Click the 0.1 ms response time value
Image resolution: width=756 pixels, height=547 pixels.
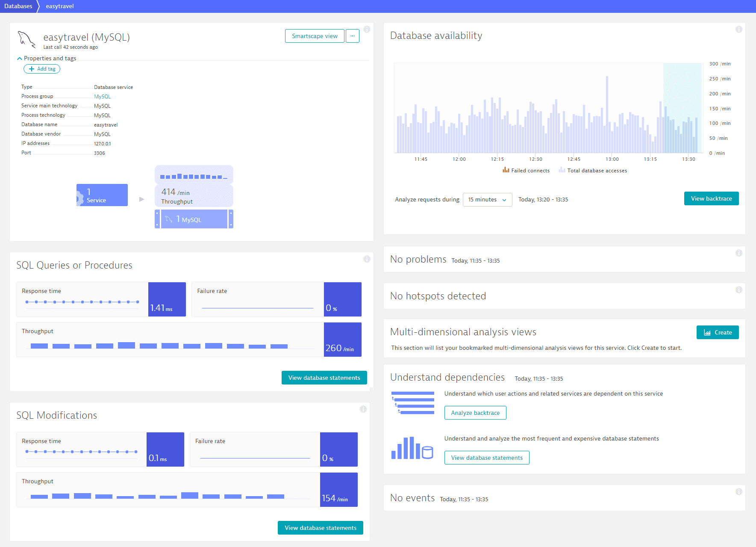[x=158, y=458]
